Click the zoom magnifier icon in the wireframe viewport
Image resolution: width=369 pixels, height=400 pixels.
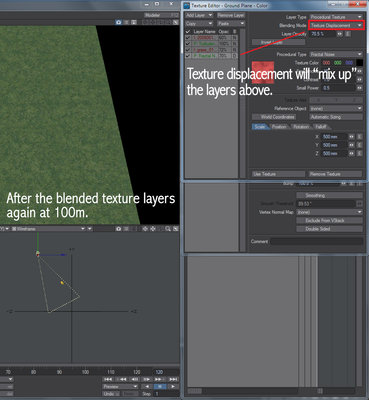(168, 229)
